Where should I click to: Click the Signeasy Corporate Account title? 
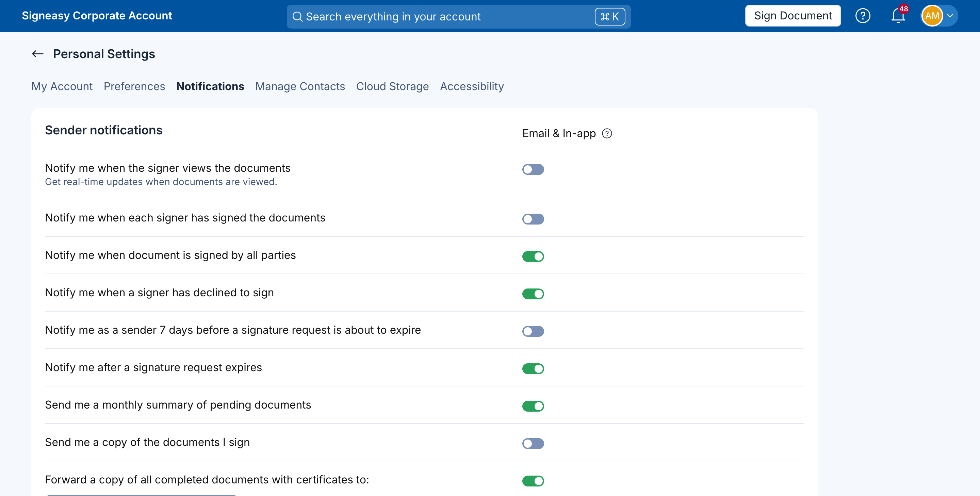[x=97, y=16]
